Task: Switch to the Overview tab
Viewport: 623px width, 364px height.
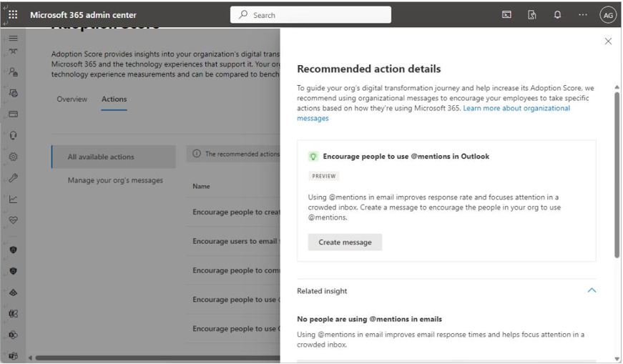Action: [72, 99]
